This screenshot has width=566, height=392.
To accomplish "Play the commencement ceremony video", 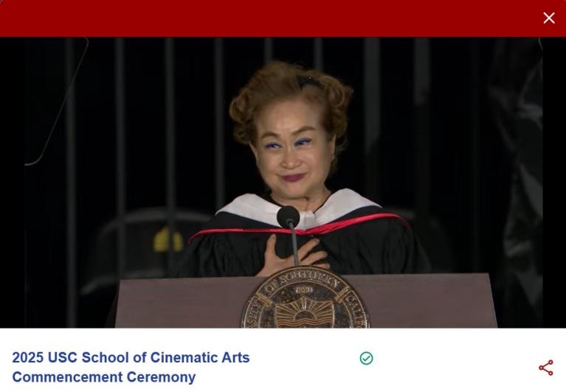I will [283, 182].
